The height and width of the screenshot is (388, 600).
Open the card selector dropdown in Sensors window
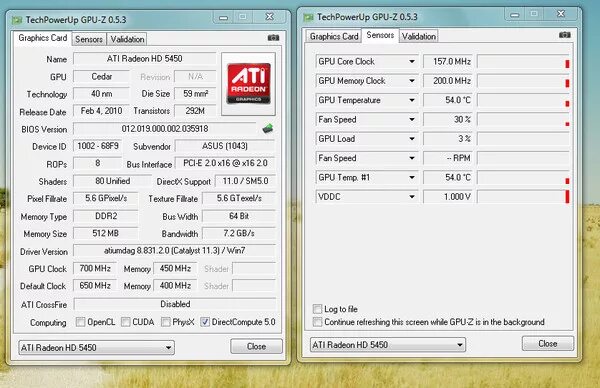point(388,345)
